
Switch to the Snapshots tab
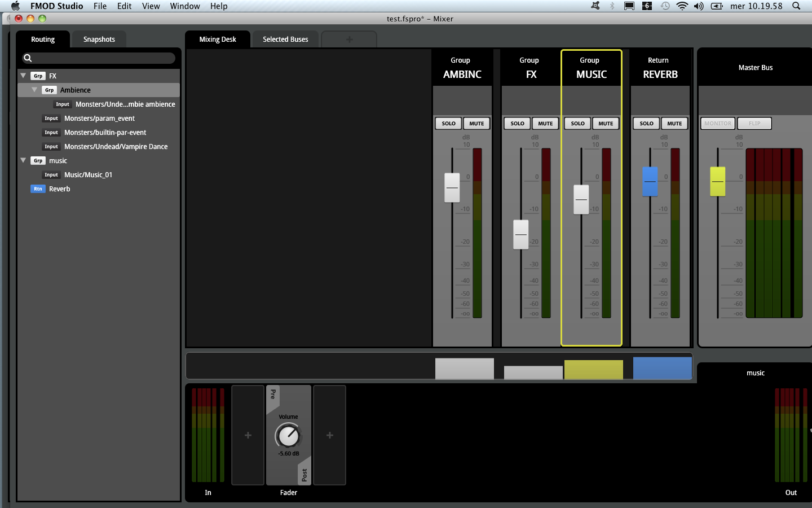point(99,40)
